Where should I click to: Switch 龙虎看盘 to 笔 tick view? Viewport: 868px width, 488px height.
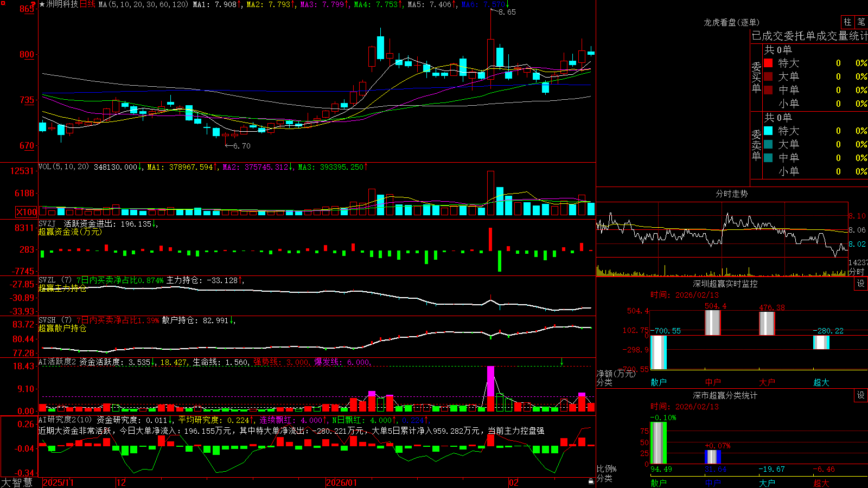click(x=861, y=22)
